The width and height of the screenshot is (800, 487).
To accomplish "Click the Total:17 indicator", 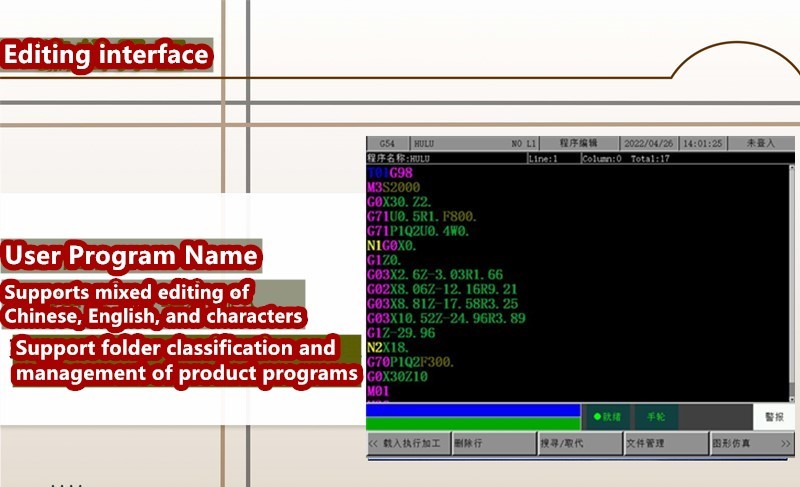I will pyautogui.click(x=650, y=159).
